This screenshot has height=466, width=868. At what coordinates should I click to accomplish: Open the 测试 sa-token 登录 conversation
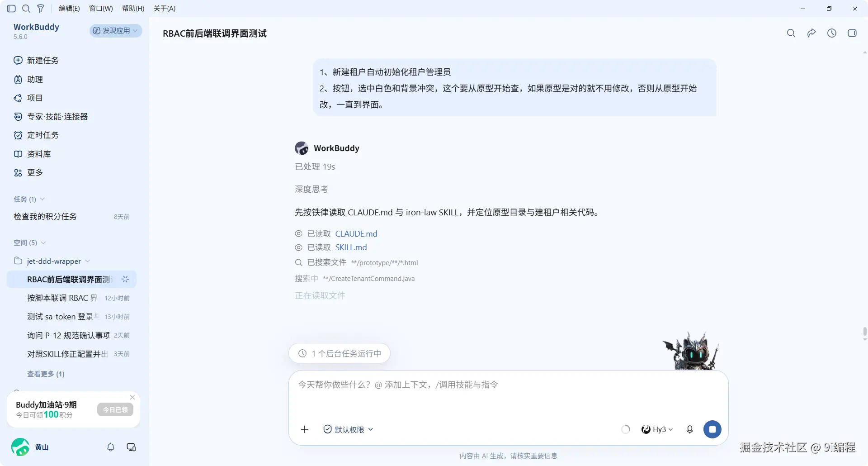click(x=71, y=316)
